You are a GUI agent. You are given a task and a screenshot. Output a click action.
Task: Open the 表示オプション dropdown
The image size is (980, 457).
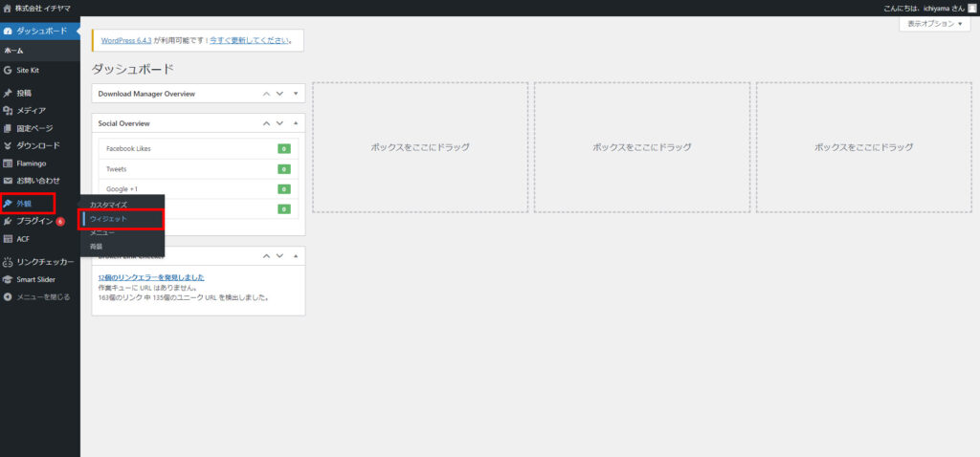pos(934,24)
